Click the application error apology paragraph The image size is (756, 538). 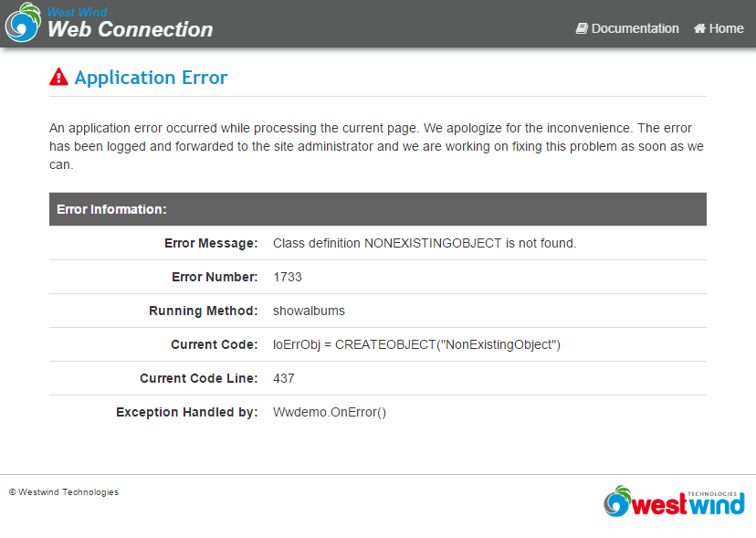tap(377, 146)
